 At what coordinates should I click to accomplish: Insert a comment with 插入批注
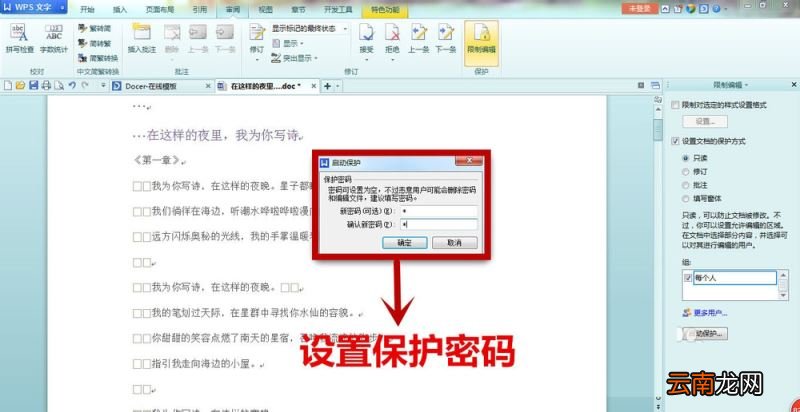[141, 38]
